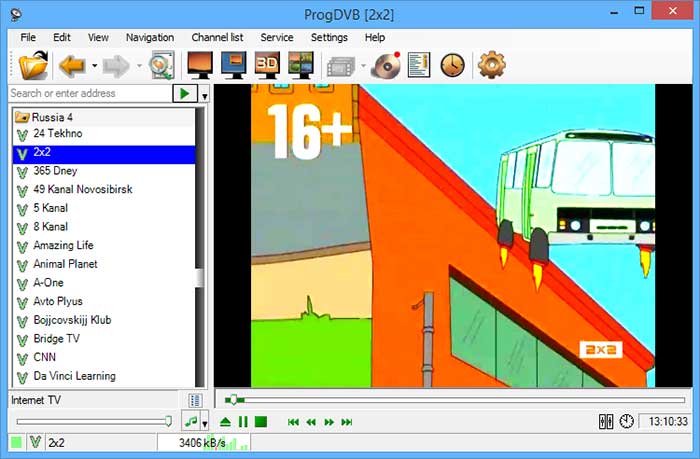Open the Navigation menu

[150, 38]
